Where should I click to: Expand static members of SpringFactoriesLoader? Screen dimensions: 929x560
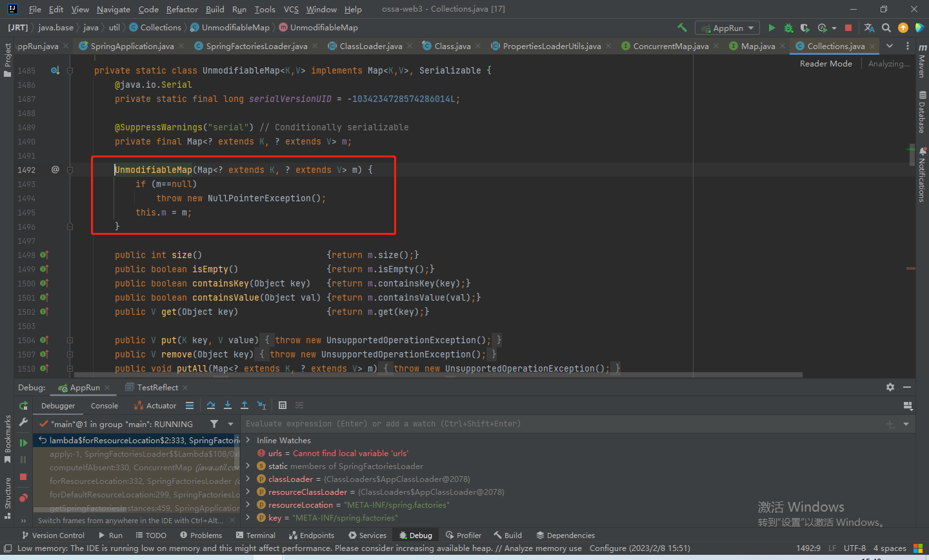(248, 466)
